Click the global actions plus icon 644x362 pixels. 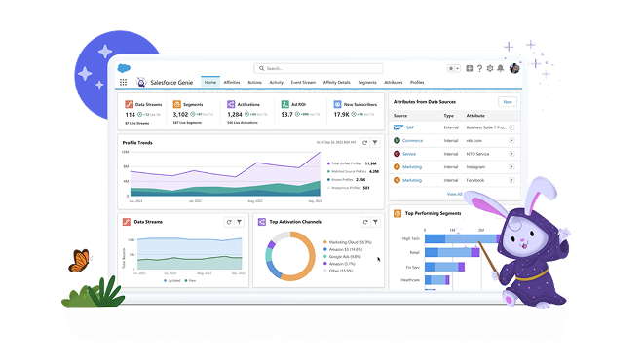point(469,68)
